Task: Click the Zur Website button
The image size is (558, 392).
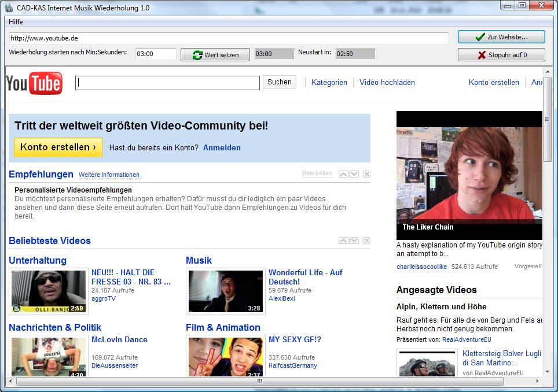Action: [501, 37]
